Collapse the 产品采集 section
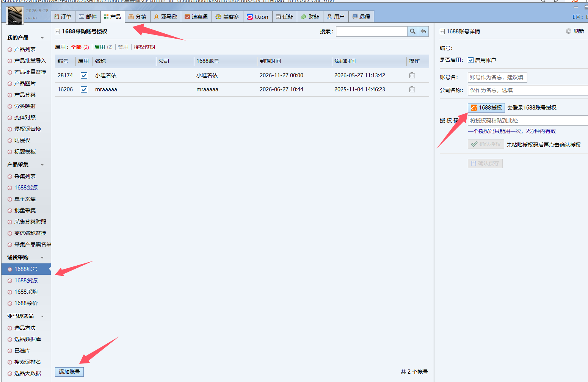The height and width of the screenshot is (382, 588). [42, 164]
